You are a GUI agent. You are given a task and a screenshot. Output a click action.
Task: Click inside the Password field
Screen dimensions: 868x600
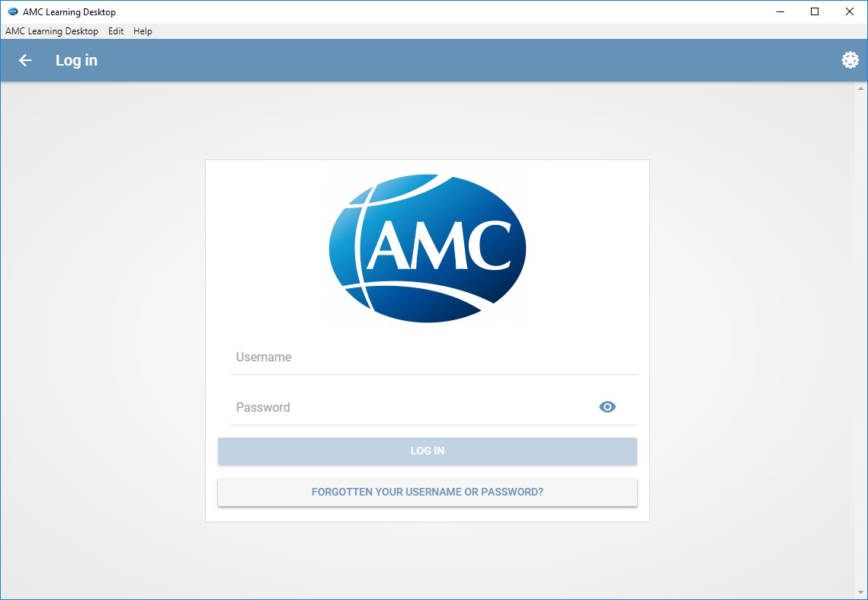coord(412,407)
